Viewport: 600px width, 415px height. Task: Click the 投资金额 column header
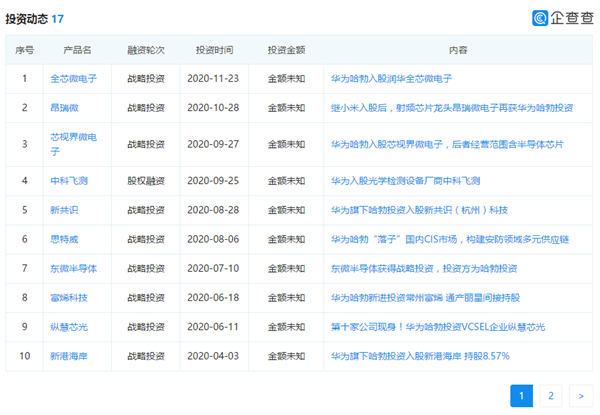pos(286,50)
